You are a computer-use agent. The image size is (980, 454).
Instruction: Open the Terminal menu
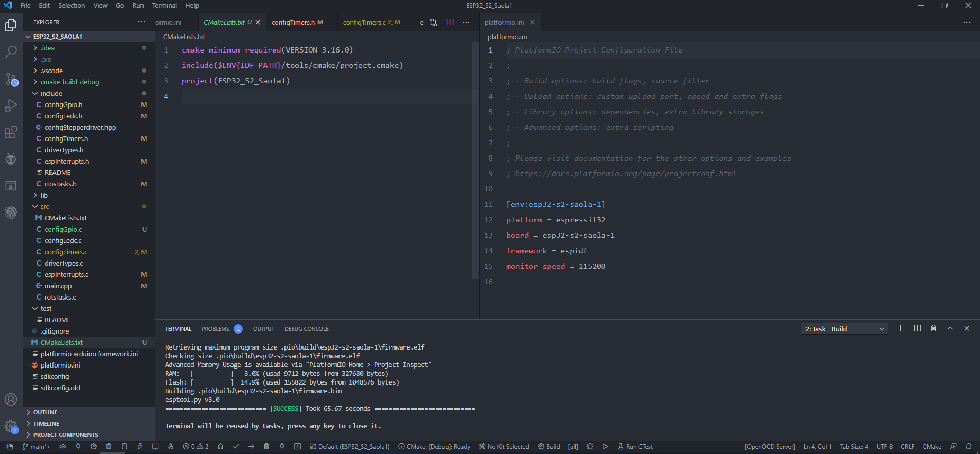(x=164, y=5)
